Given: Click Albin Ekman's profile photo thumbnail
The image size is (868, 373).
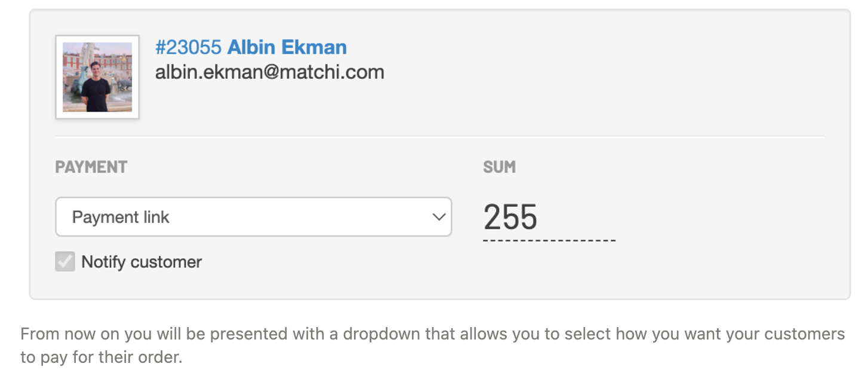Looking at the screenshot, I should (97, 77).
